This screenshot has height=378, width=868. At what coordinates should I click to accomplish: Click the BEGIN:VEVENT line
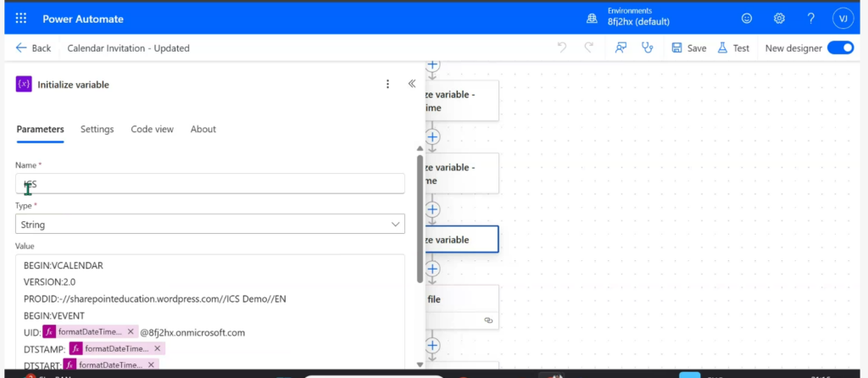tap(53, 316)
